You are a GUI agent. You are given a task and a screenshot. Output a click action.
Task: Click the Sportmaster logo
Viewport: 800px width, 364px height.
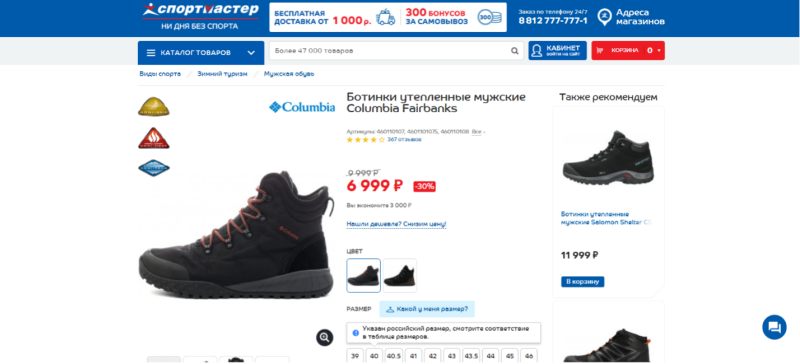[x=200, y=17]
